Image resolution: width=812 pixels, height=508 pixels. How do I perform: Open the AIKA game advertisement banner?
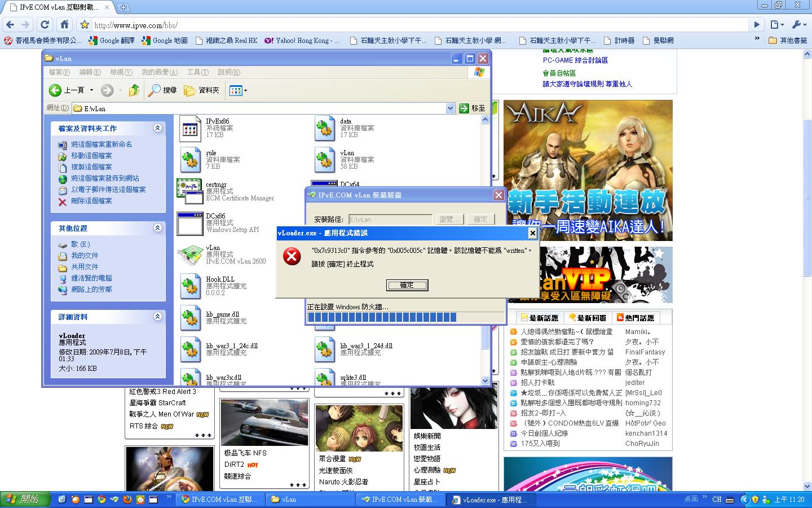pos(588,170)
